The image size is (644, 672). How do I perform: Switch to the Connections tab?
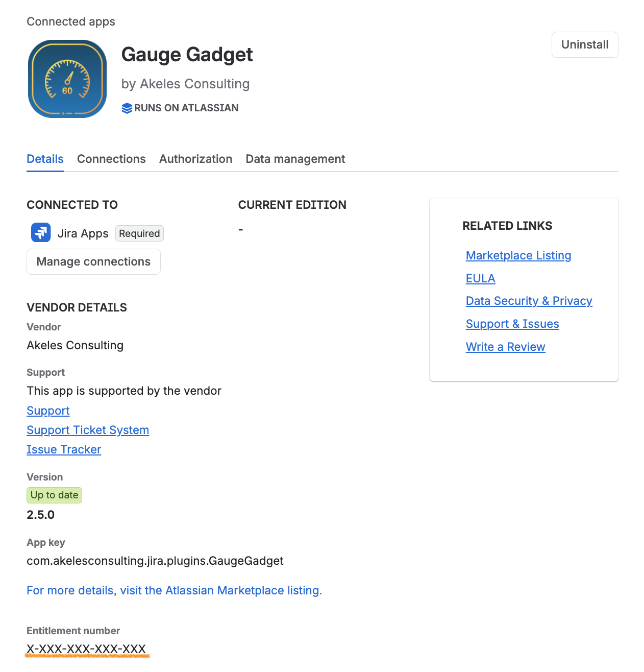(111, 159)
